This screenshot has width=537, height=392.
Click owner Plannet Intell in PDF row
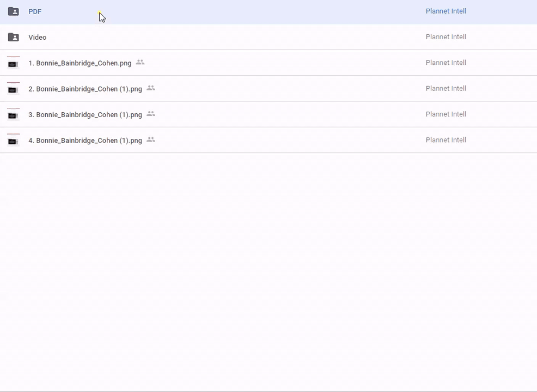click(446, 11)
